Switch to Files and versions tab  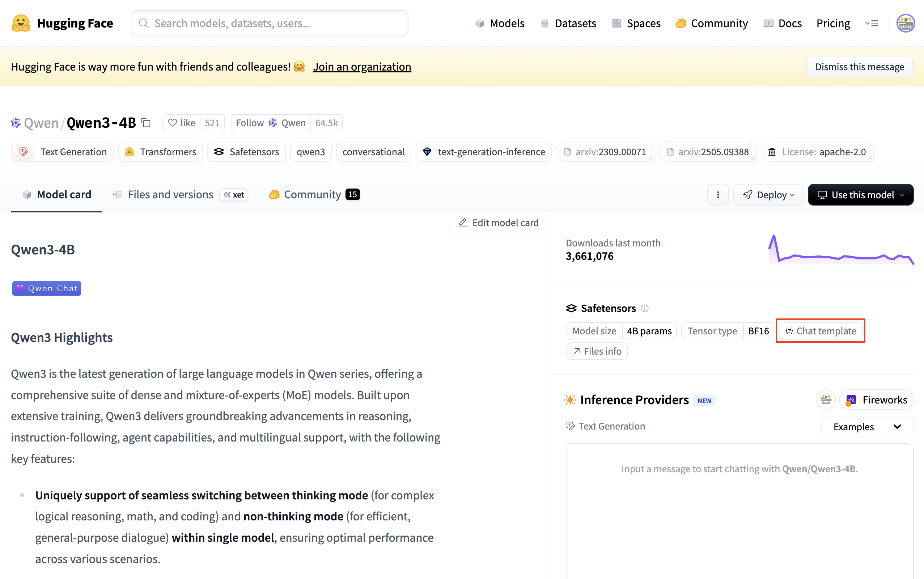[x=170, y=195]
